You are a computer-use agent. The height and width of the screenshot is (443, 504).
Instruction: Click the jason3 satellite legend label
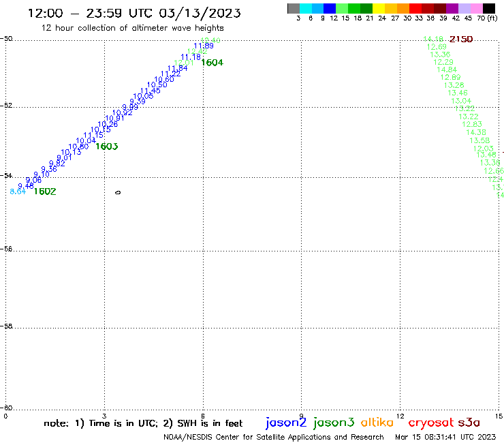[x=334, y=423]
